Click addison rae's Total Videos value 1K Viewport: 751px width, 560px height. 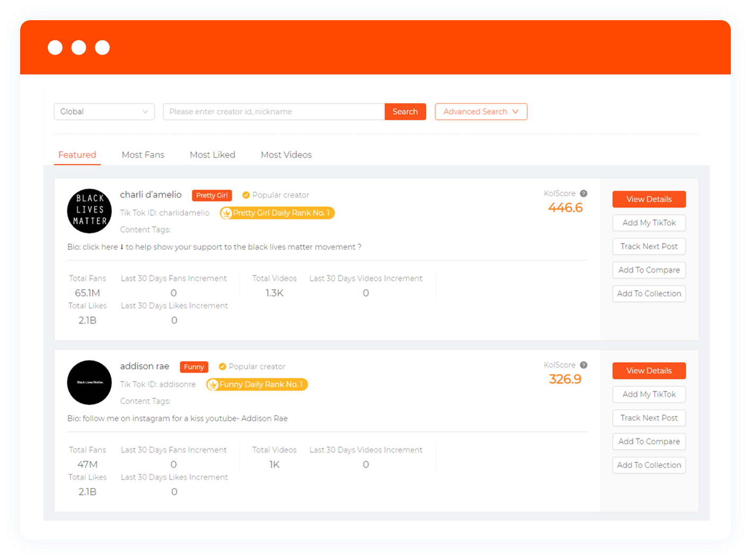tap(274, 465)
